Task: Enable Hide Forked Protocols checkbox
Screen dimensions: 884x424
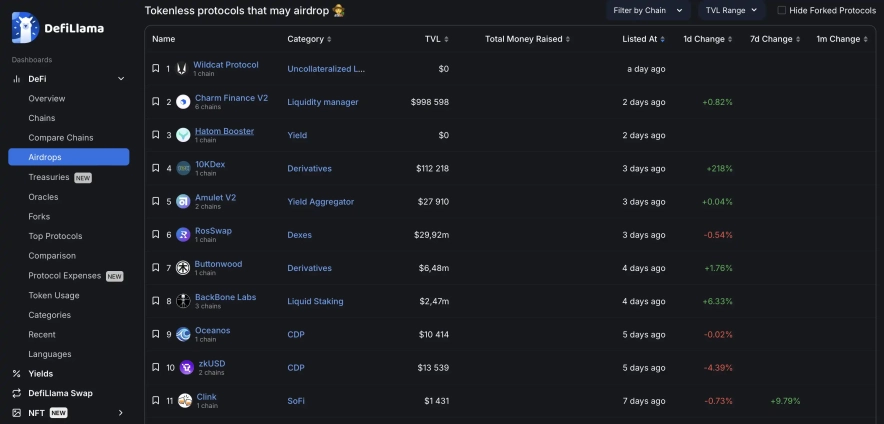Action: point(782,10)
